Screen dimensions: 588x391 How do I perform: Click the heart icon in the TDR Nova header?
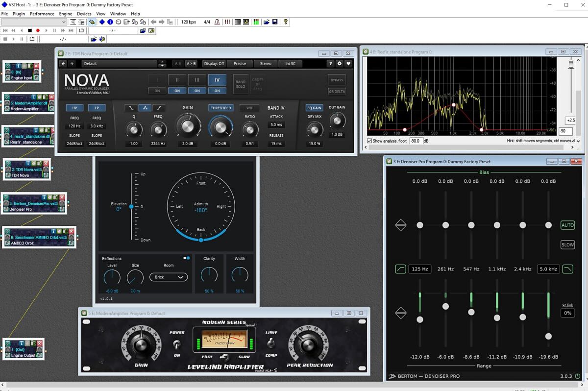pyautogui.click(x=348, y=63)
